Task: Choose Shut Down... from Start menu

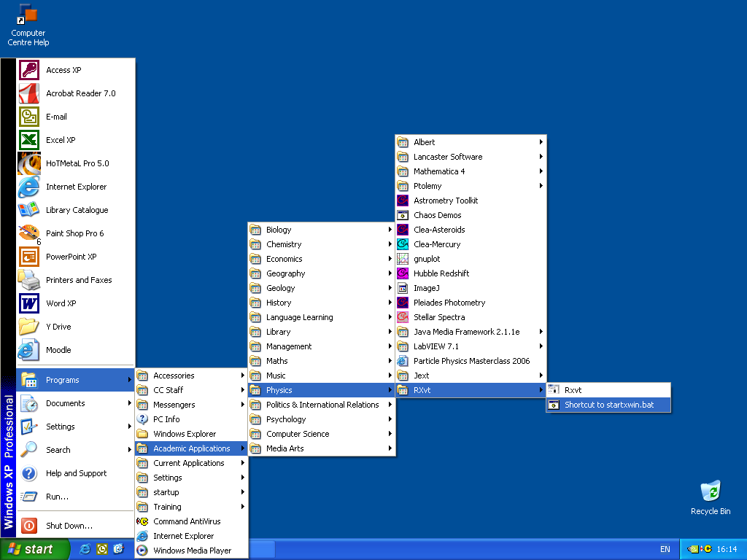Action: point(75,526)
